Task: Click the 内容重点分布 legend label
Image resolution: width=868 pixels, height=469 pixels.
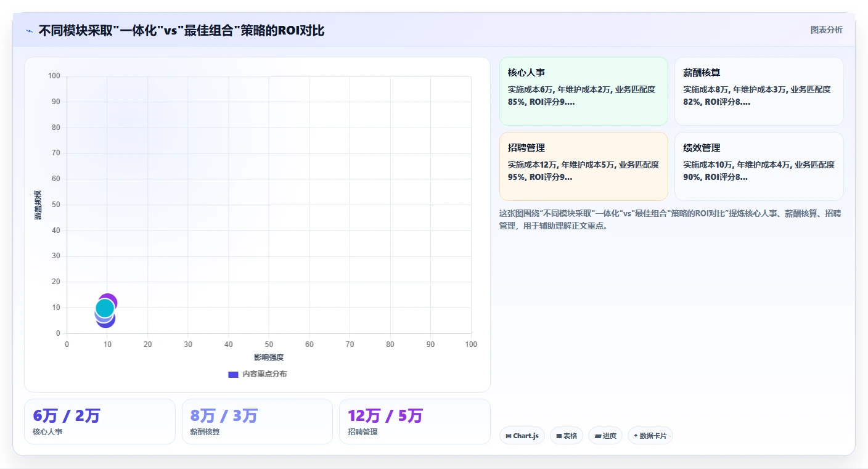Action: click(264, 374)
